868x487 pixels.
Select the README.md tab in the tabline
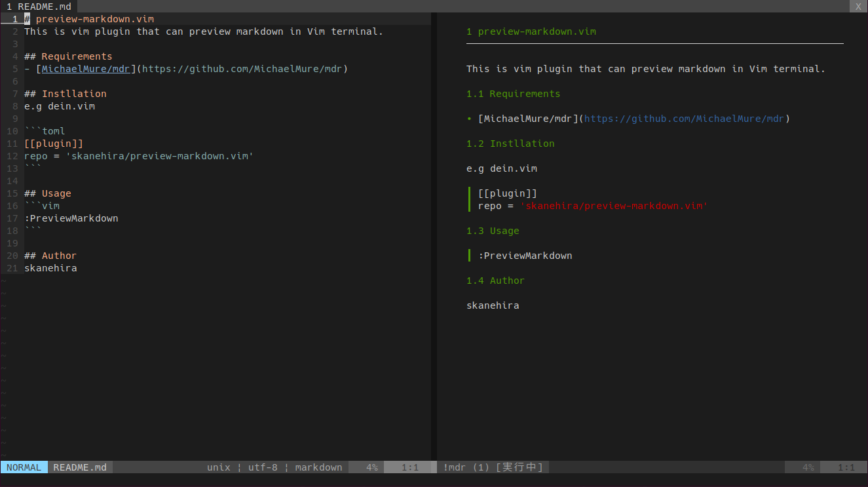39,6
